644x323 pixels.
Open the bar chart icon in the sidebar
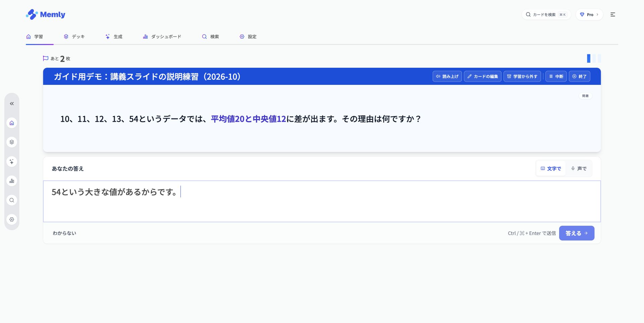click(x=12, y=181)
